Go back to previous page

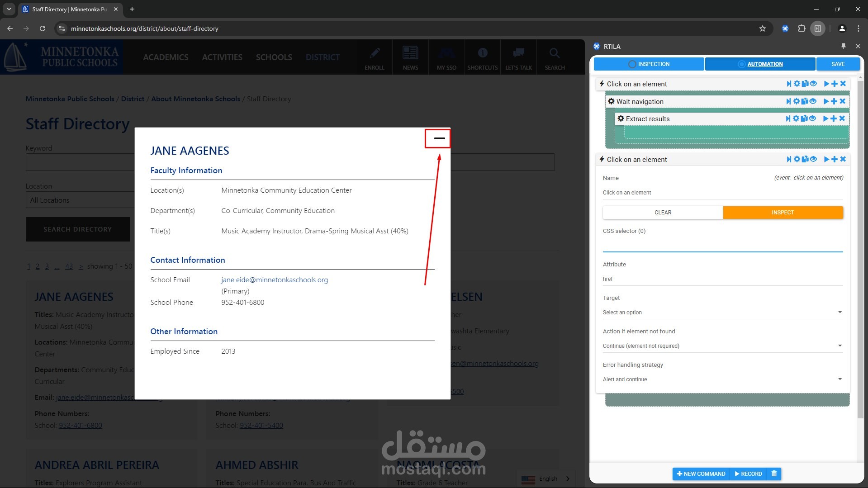tap(10, 28)
